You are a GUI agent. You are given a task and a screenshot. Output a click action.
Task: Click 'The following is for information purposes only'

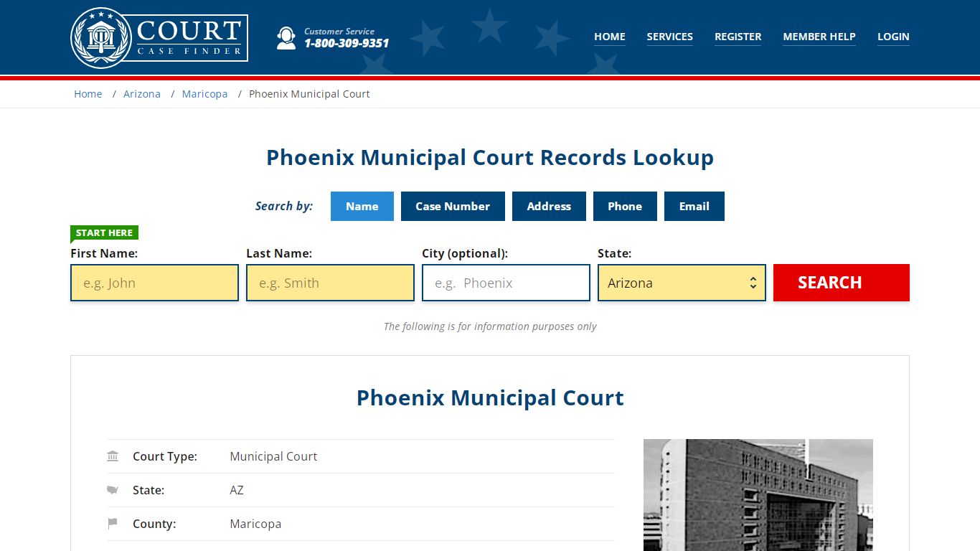(490, 326)
